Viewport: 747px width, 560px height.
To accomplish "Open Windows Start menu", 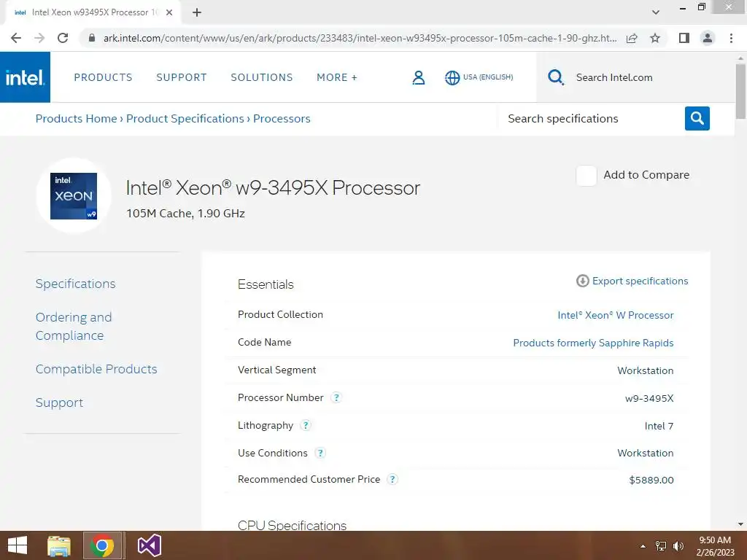I will pos(18,545).
